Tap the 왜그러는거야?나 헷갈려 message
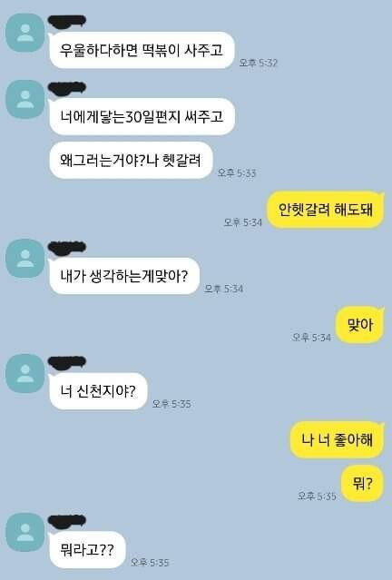Image resolution: width=392 pixels, height=580 pixels. (131, 161)
